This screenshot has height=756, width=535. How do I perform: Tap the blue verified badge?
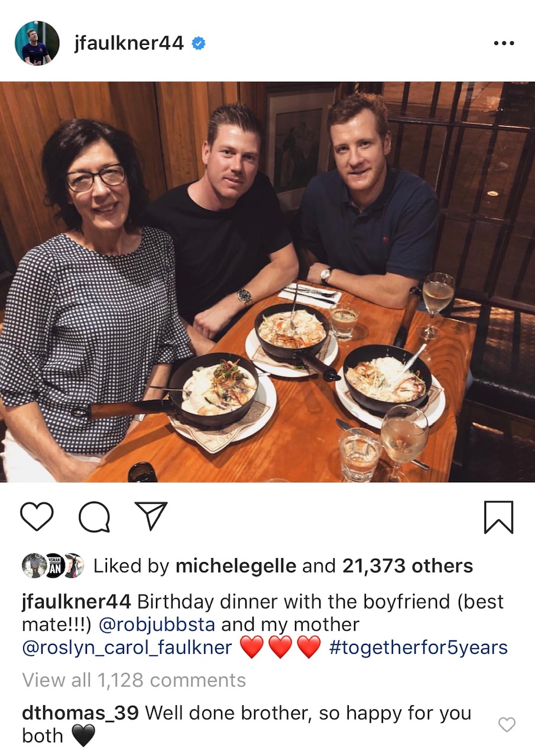pyautogui.click(x=199, y=43)
